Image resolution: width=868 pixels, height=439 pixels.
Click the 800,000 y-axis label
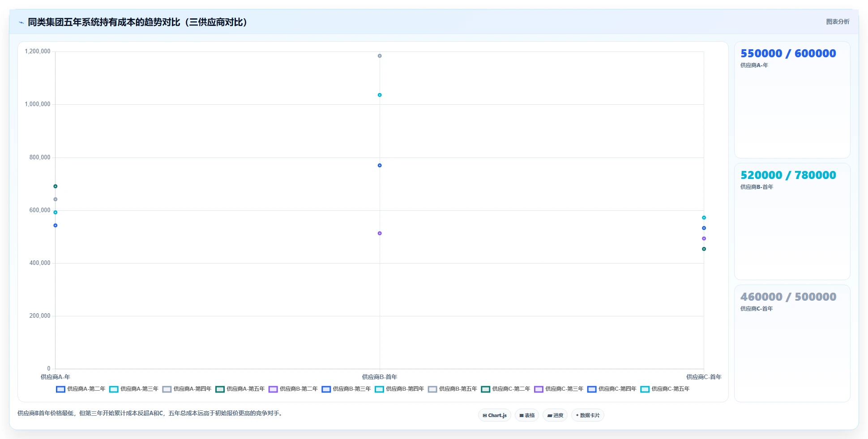[x=40, y=158]
